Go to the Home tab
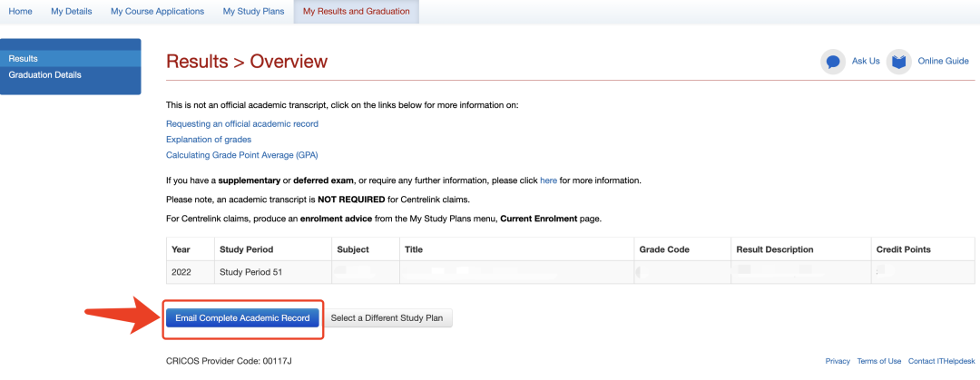 point(20,11)
